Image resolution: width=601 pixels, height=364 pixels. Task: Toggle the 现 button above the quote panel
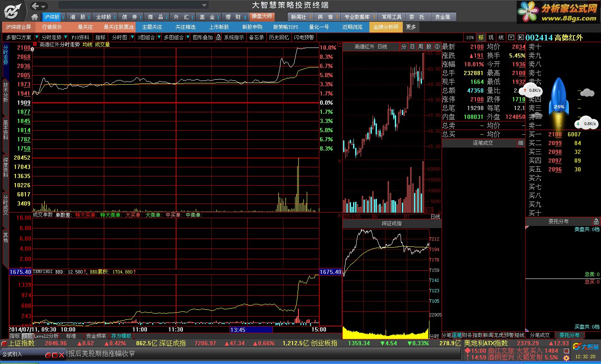(x=491, y=37)
